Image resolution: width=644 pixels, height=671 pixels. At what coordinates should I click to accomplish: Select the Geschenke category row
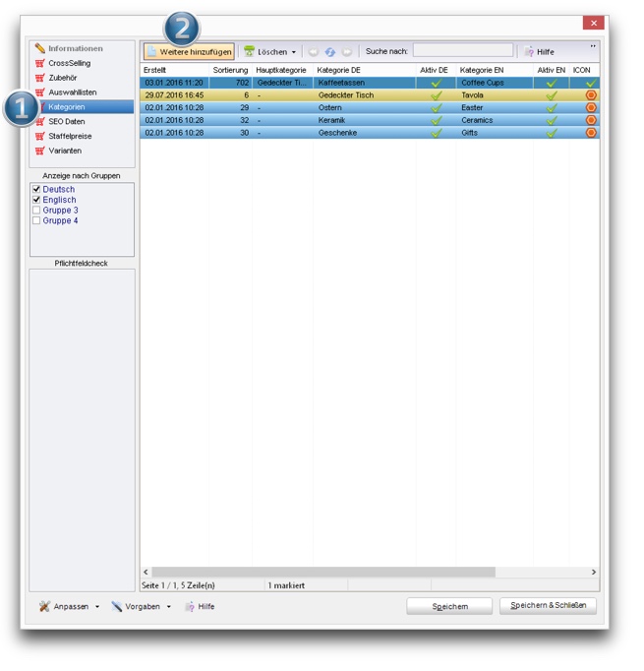[x=370, y=133]
